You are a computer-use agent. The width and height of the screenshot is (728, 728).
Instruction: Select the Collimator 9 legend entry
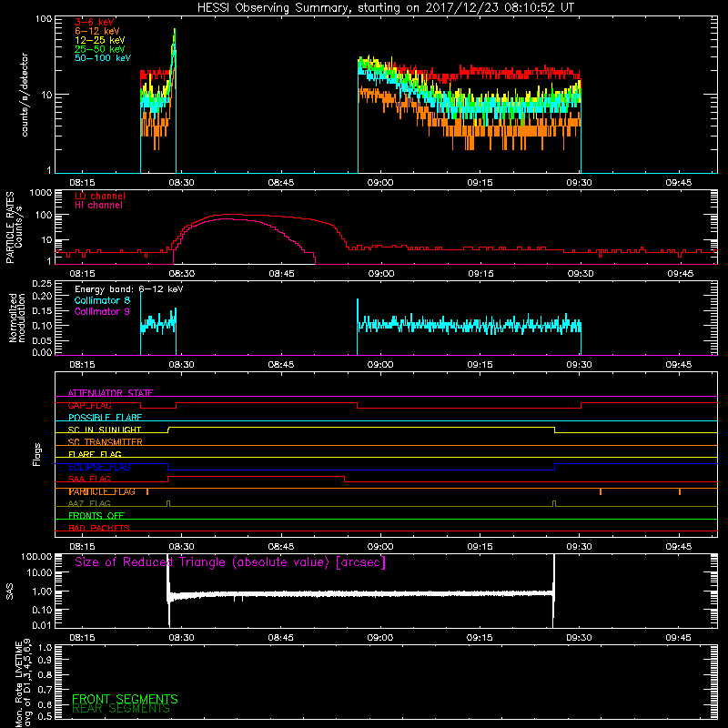click(x=102, y=311)
